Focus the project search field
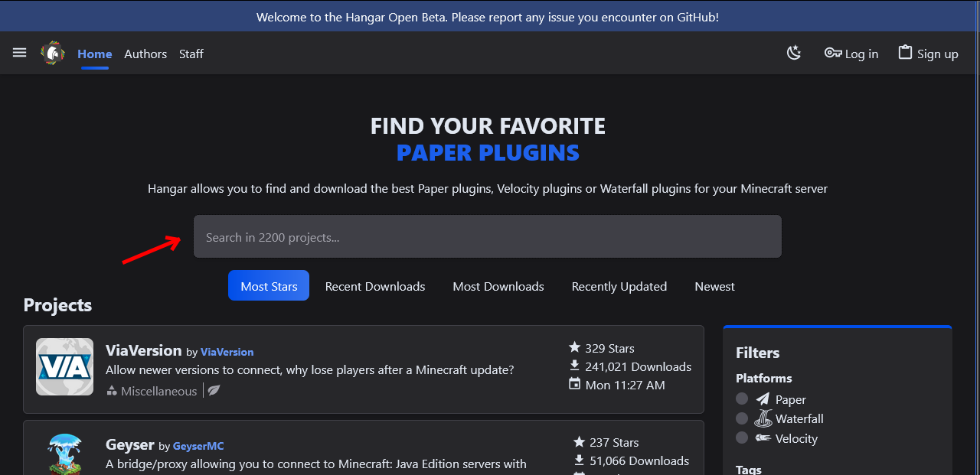This screenshot has height=475, width=980. [487, 237]
